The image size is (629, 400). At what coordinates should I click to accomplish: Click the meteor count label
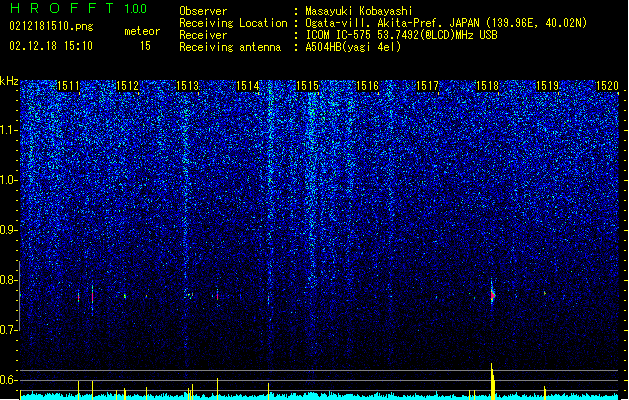142,31
